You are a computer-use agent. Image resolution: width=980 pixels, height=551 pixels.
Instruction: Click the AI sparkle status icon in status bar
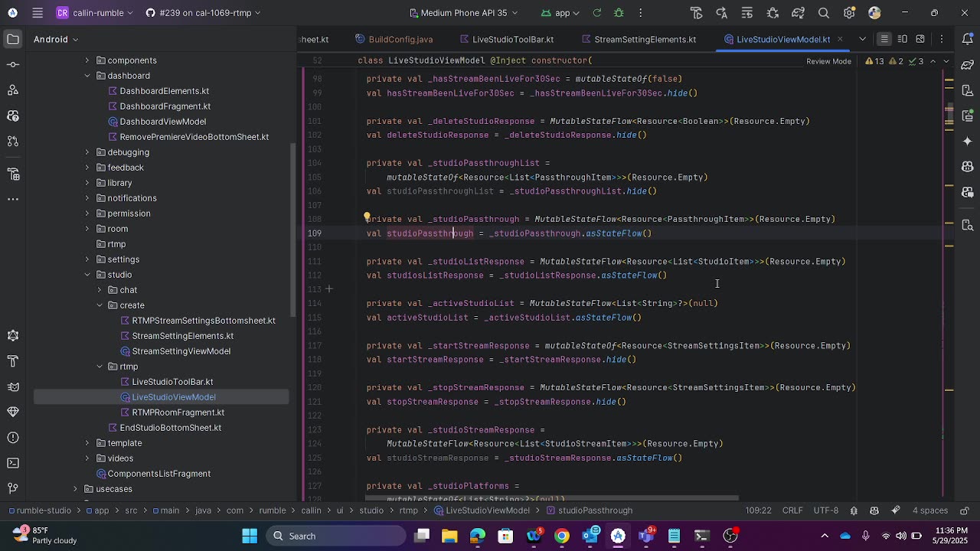[896, 510]
